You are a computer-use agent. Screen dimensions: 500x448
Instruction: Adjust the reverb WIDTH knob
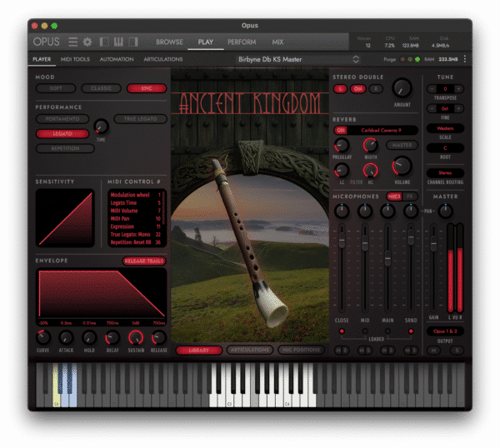click(370, 145)
